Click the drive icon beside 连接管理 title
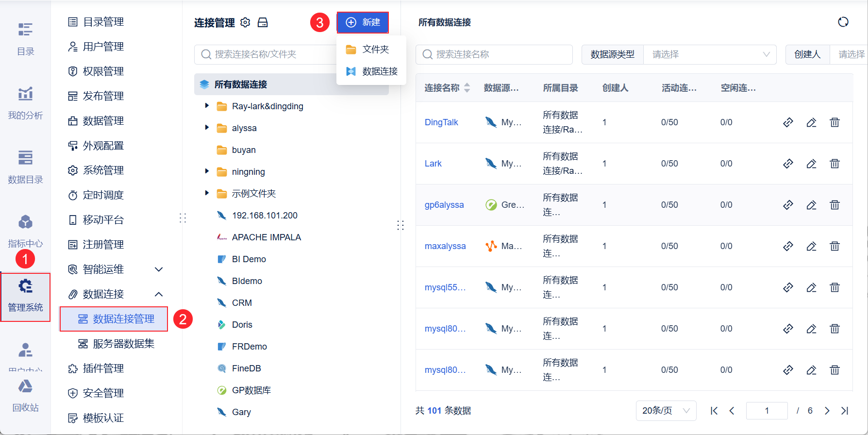The image size is (868, 435). tap(263, 22)
